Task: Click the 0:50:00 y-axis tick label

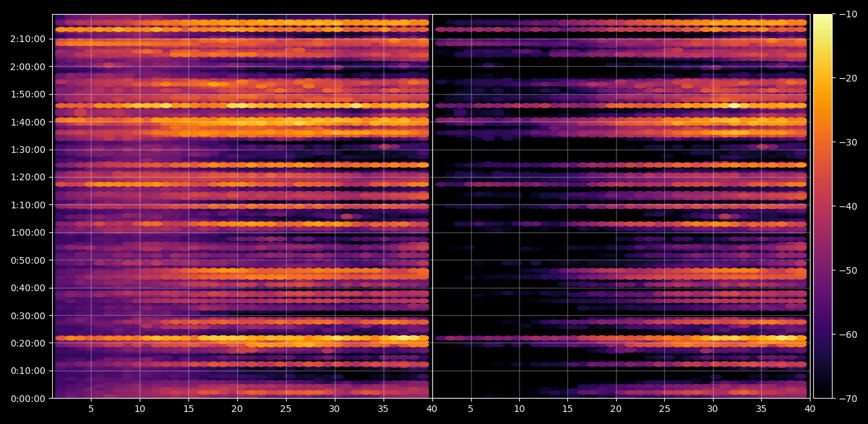Action: click(x=27, y=260)
